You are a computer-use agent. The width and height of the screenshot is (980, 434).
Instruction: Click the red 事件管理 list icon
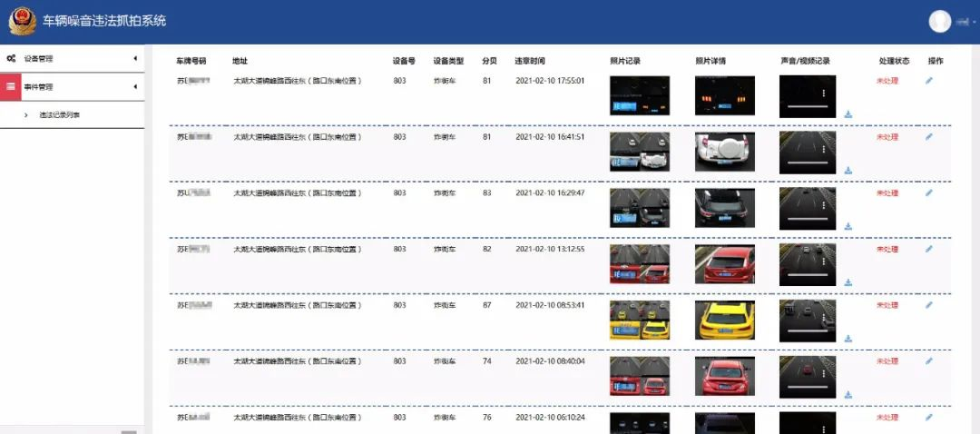pos(10,87)
